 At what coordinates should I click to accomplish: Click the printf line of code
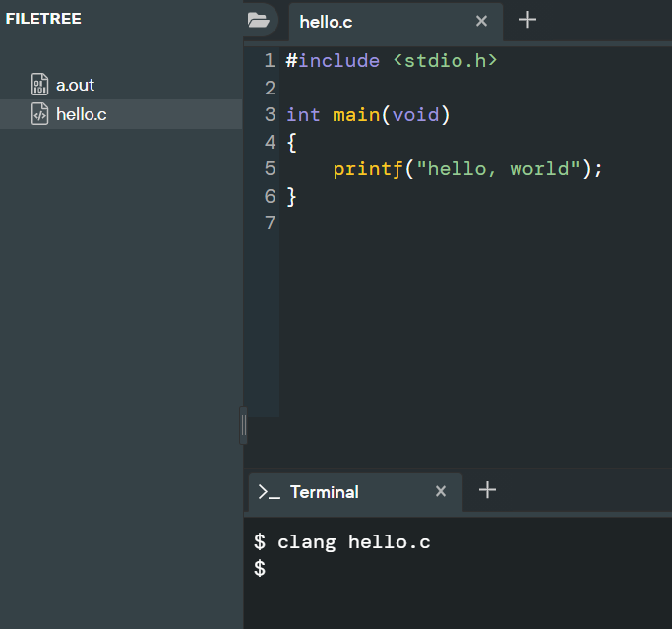[x=468, y=169]
